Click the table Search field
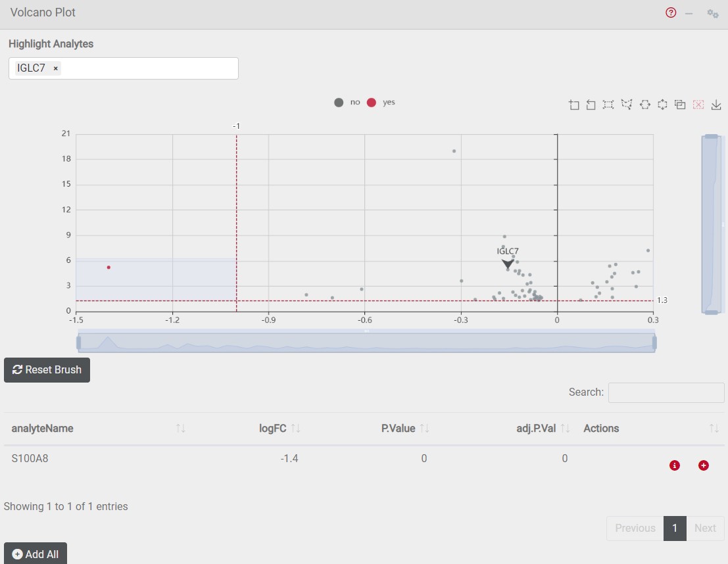This screenshot has height=564, width=728. [x=666, y=392]
